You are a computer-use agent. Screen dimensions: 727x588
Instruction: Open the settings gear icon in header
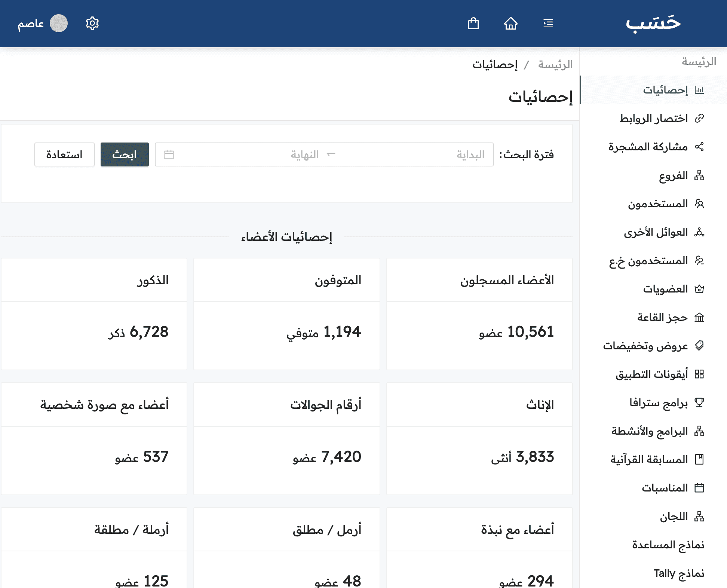(92, 24)
